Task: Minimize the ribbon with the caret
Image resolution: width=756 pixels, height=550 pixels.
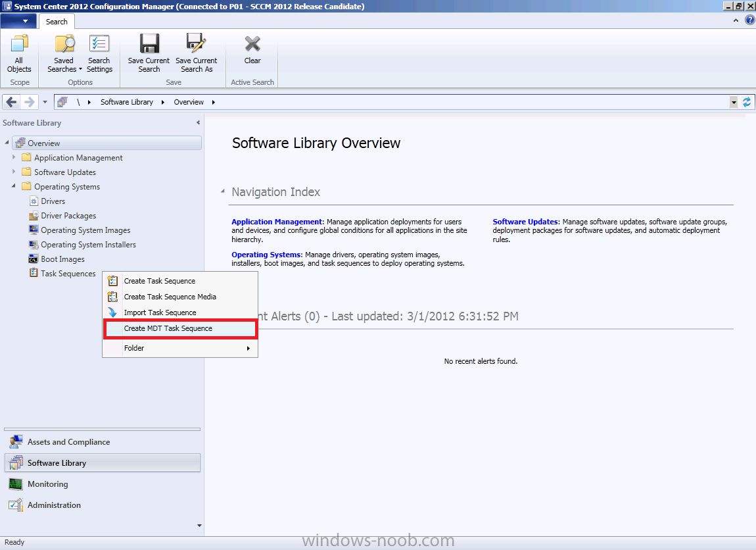Action: (736, 20)
